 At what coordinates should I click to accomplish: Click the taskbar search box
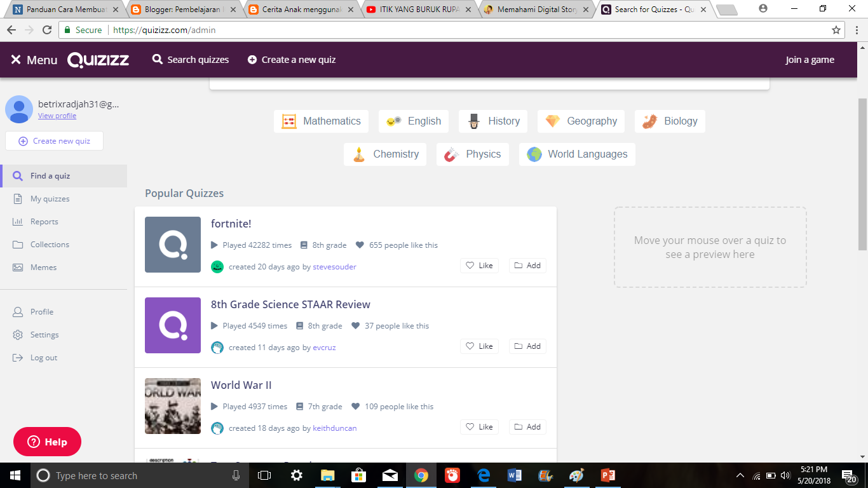click(139, 475)
